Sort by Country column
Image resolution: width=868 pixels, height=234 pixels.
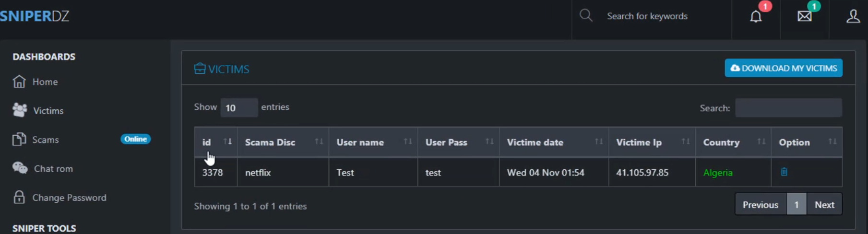point(761,141)
